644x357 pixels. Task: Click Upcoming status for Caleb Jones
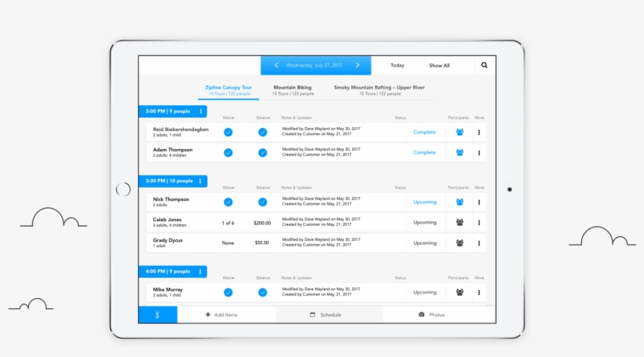point(425,222)
